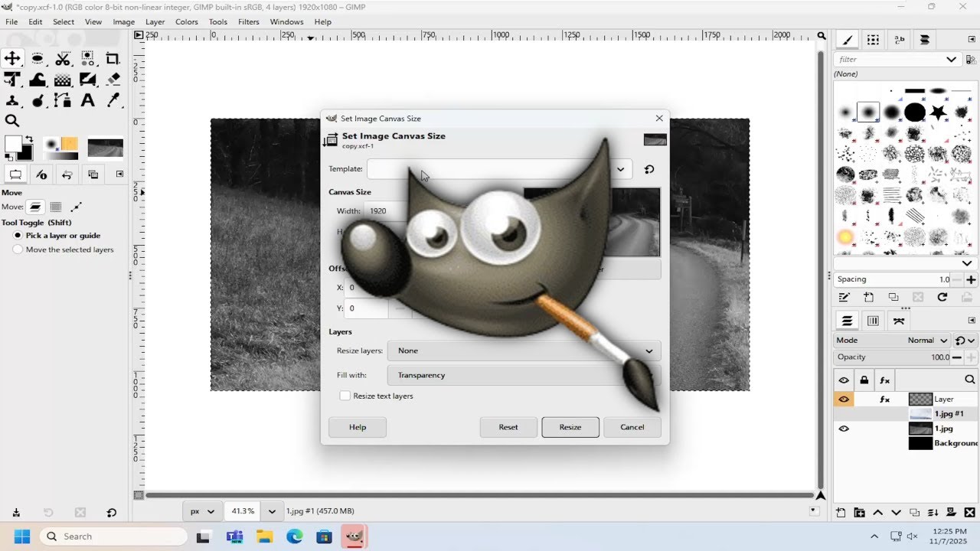This screenshot has height=551, width=980.
Task: Enable Resize text layers checkbox
Action: 345,396
